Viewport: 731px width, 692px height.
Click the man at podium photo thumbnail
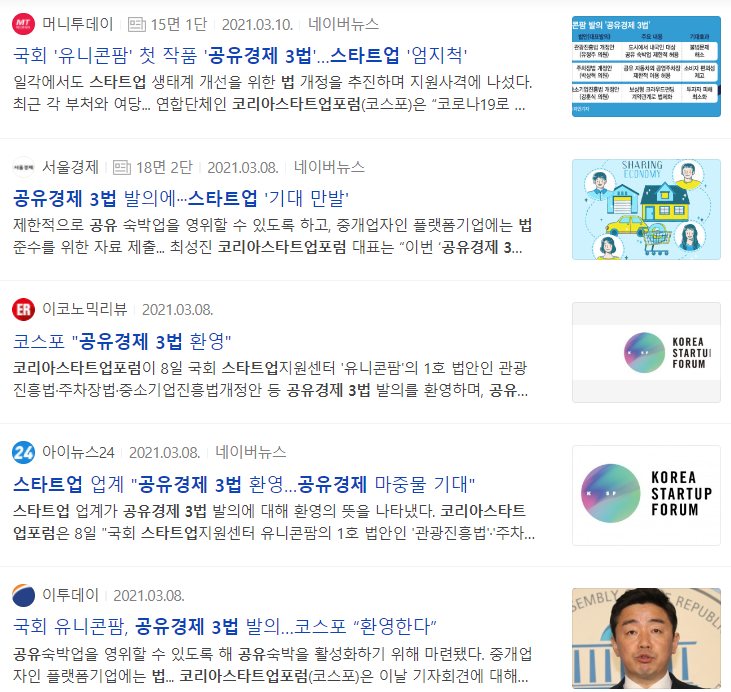coord(646,638)
